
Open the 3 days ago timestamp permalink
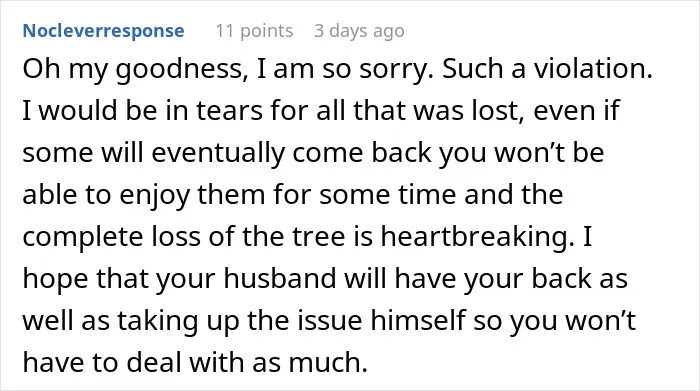(x=359, y=30)
